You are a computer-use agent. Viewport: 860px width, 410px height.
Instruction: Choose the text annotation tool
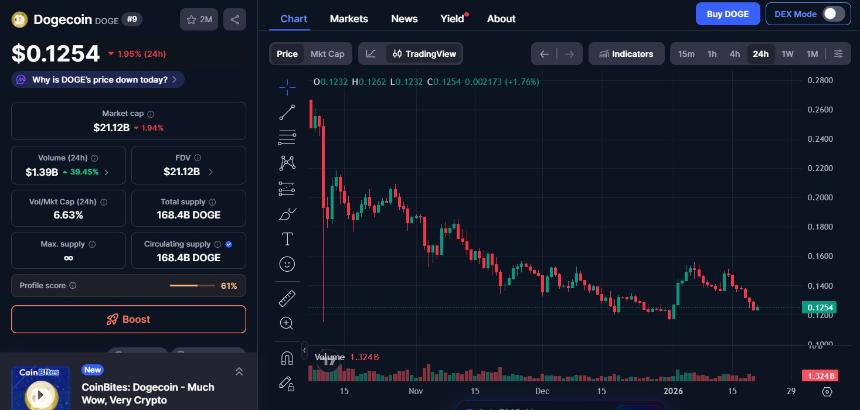click(x=287, y=238)
